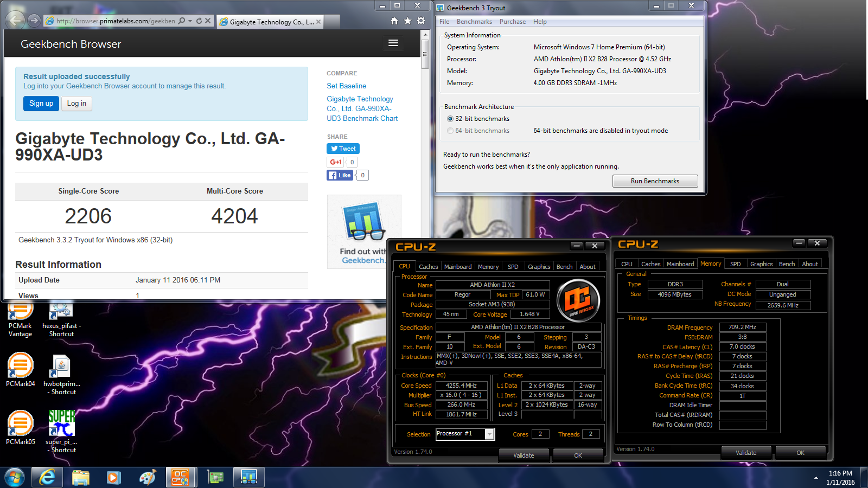Open Geekbench Help menu

(x=540, y=22)
